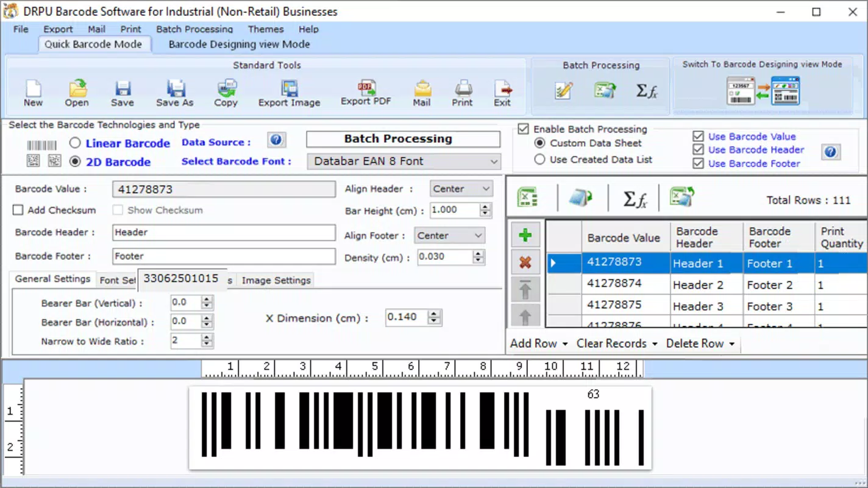This screenshot has width=868, height=488.
Task: Open the File menu
Action: [x=21, y=29]
